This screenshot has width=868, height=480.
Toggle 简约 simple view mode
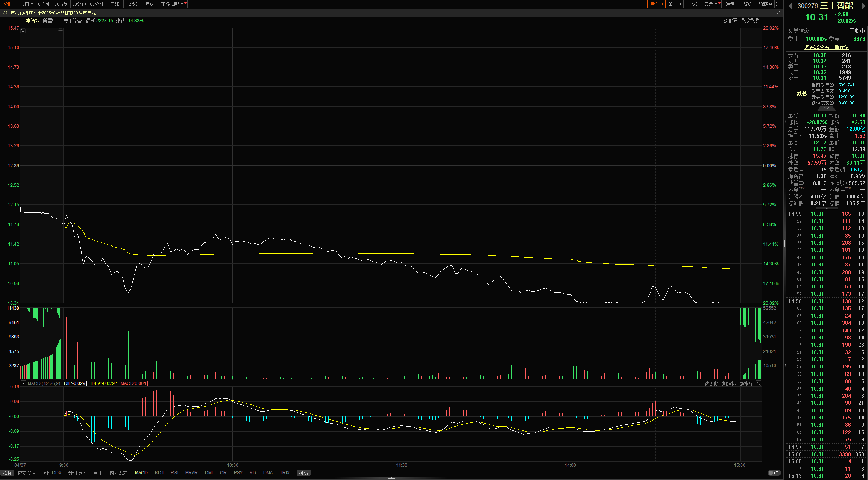(x=748, y=4)
